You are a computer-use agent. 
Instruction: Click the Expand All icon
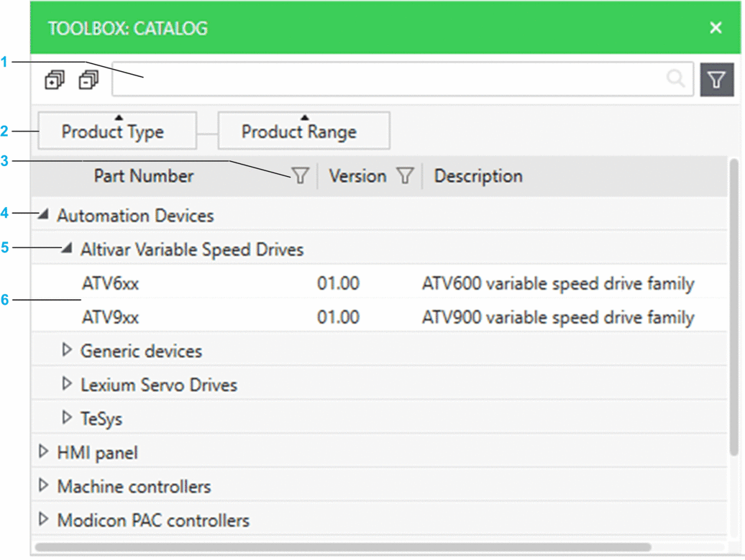55,80
